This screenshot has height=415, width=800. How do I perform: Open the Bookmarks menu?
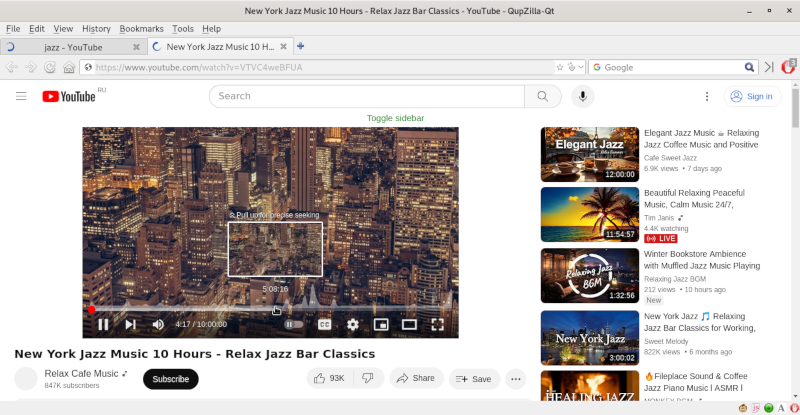point(141,29)
